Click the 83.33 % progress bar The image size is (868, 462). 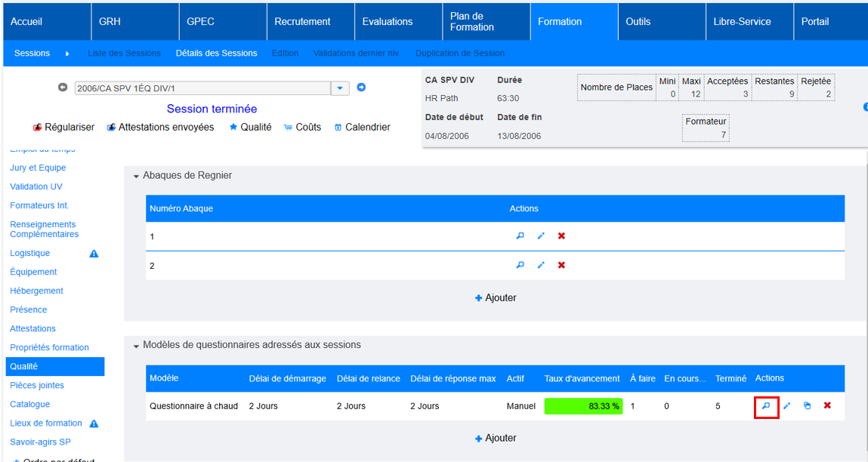[583, 406]
